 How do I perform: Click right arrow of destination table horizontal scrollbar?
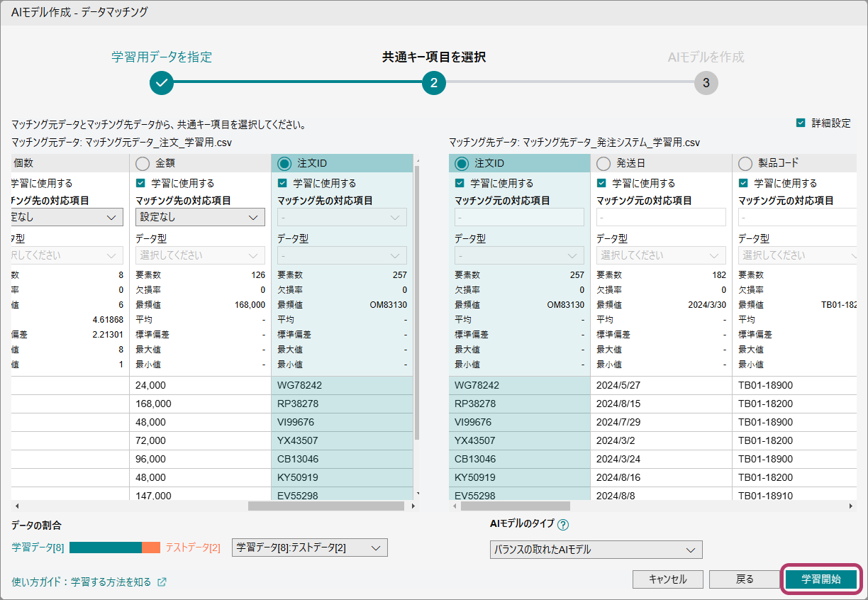point(850,506)
